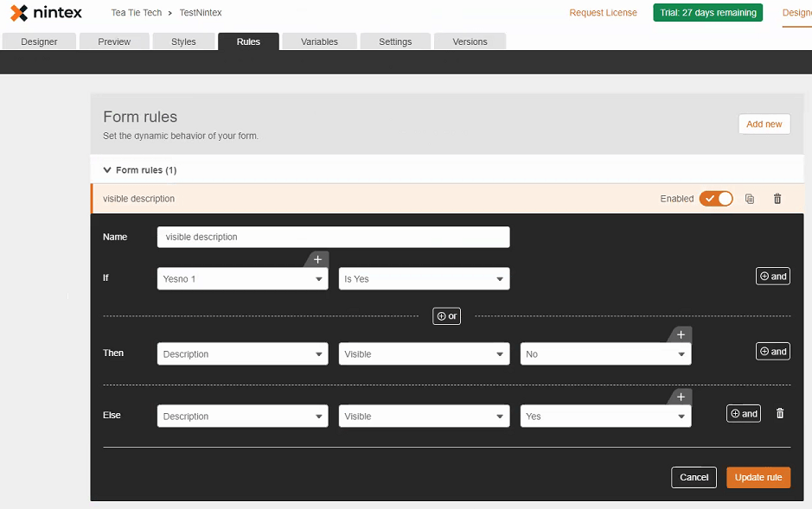The height and width of the screenshot is (509, 812).
Task: Switch to the Designer tab
Action: [x=40, y=41]
